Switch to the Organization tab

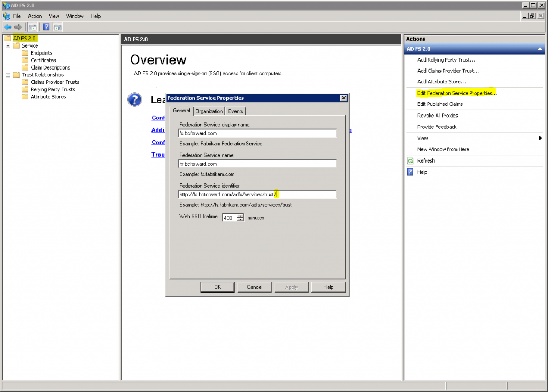coord(209,111)
